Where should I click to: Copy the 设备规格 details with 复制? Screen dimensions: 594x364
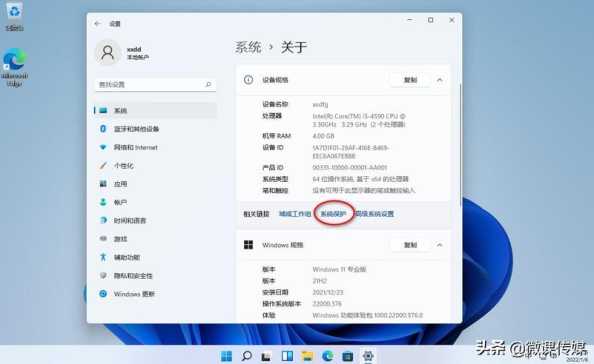click(410, 80)
